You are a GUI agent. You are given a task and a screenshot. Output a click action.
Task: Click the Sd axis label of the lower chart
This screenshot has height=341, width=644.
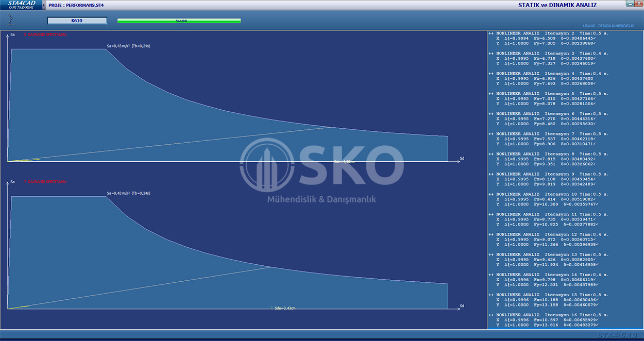point(462,306)
